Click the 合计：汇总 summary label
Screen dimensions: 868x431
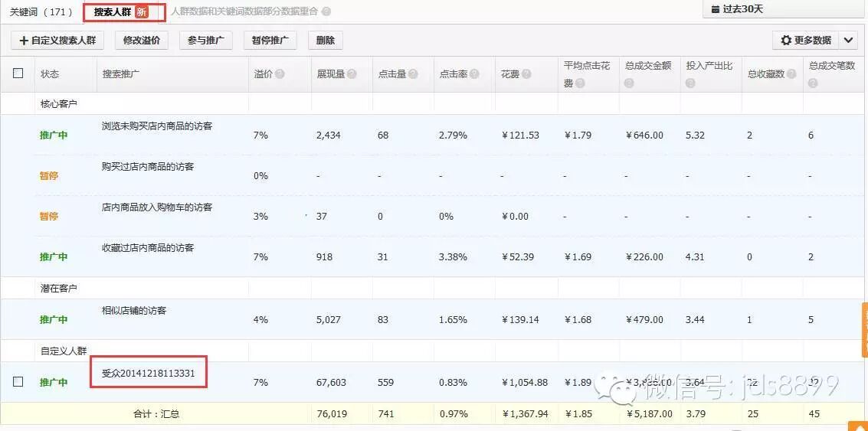pyautogui.click(x=156, y=414)
